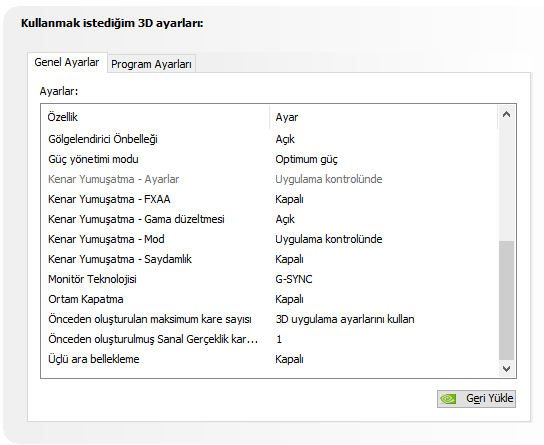The image size is (544, 445).
Task: Select the Ortam Kapatma setting row
Action: point(270,299)
